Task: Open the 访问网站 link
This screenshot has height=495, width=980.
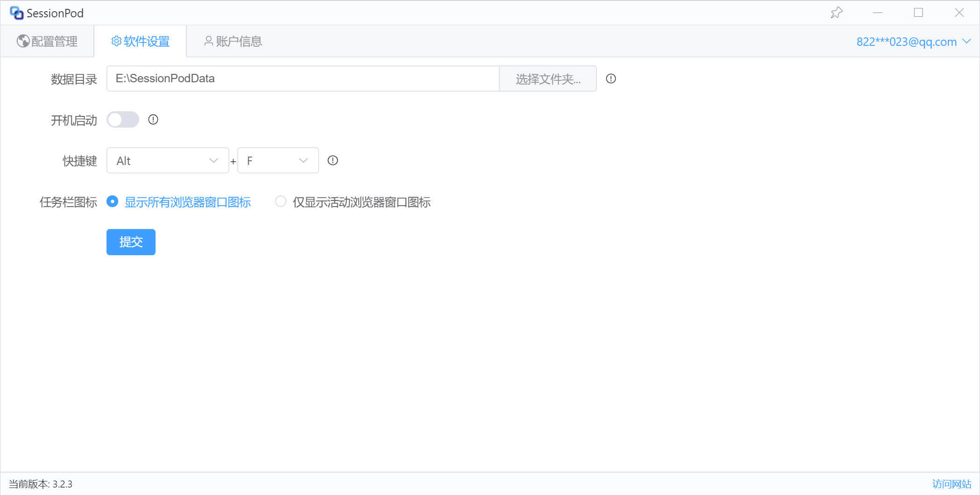Action: click(952, 484)
